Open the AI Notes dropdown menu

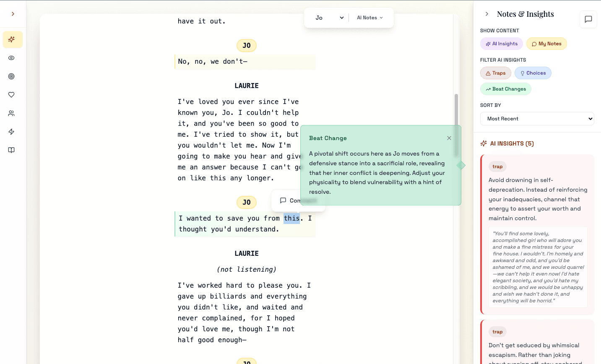pos(370,18)
